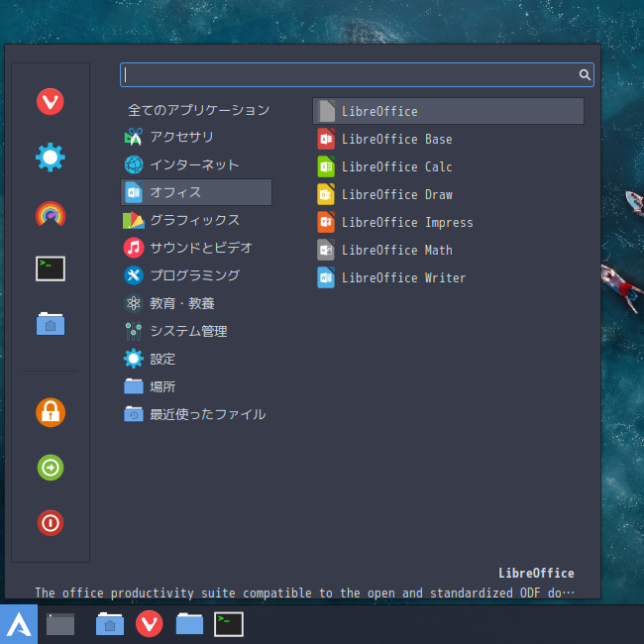This screenshot has height=644, width=644.
Task: Open the 設定 category
Action: pos(196,359)
